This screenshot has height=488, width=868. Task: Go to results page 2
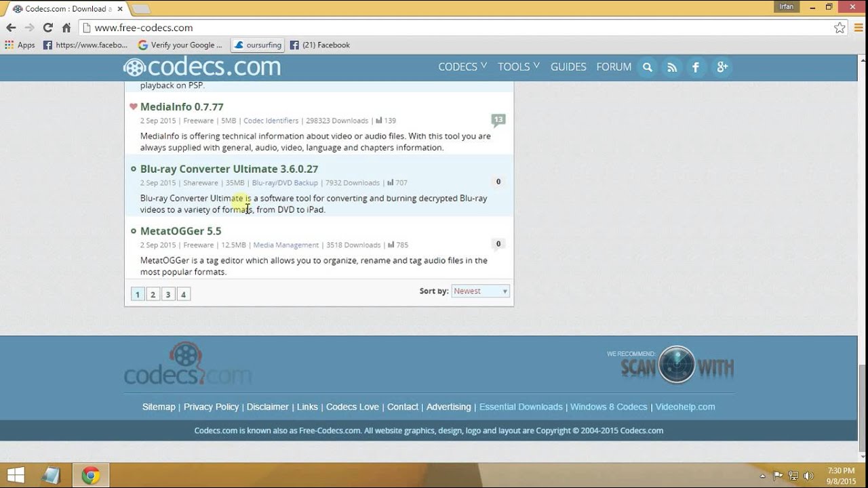pyautogui.click(x=153, y=294)
